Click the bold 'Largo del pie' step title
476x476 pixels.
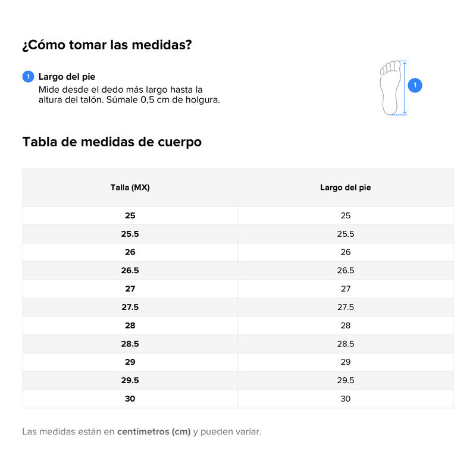click(x=67, y=77)
